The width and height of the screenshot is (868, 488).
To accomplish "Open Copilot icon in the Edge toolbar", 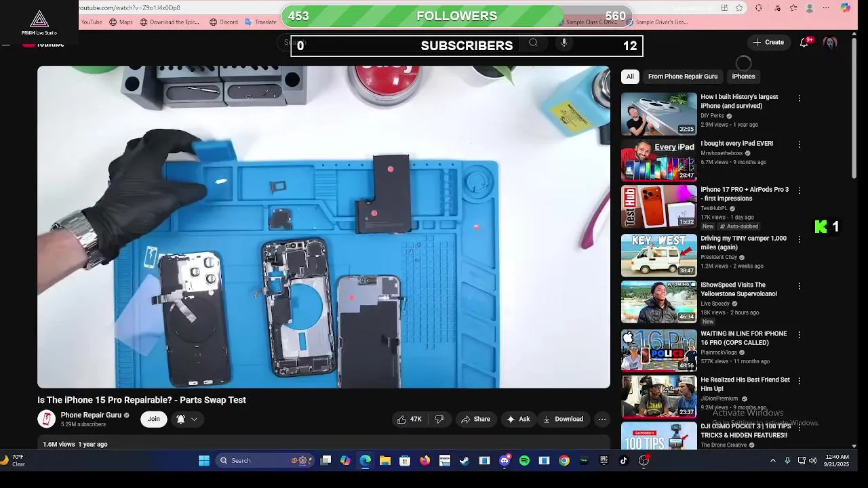I will pos(845,8).
